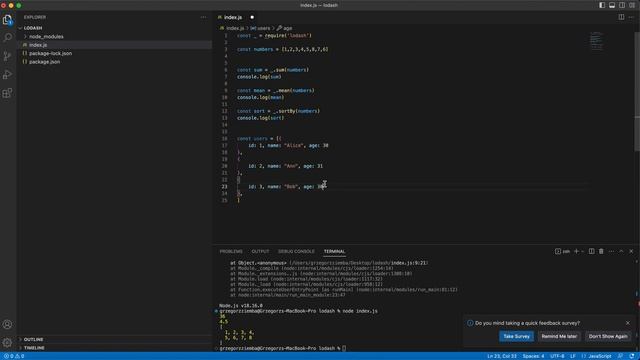Open terminal panel more actions ellipsis
Image resolution: width=640 pixels, height=360 pixels.
[x=611, y=251]
